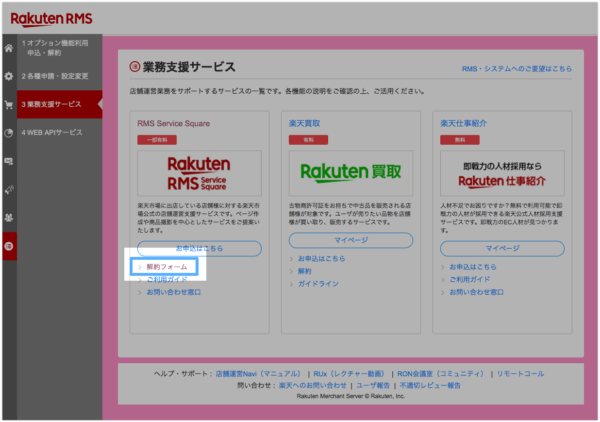Open the 楽天へのお問い合わせ footer link

click(x=313, y=385)
